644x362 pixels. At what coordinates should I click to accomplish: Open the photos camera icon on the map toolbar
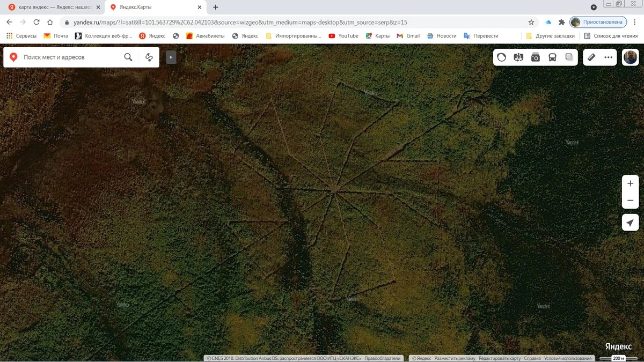[535, 57]
